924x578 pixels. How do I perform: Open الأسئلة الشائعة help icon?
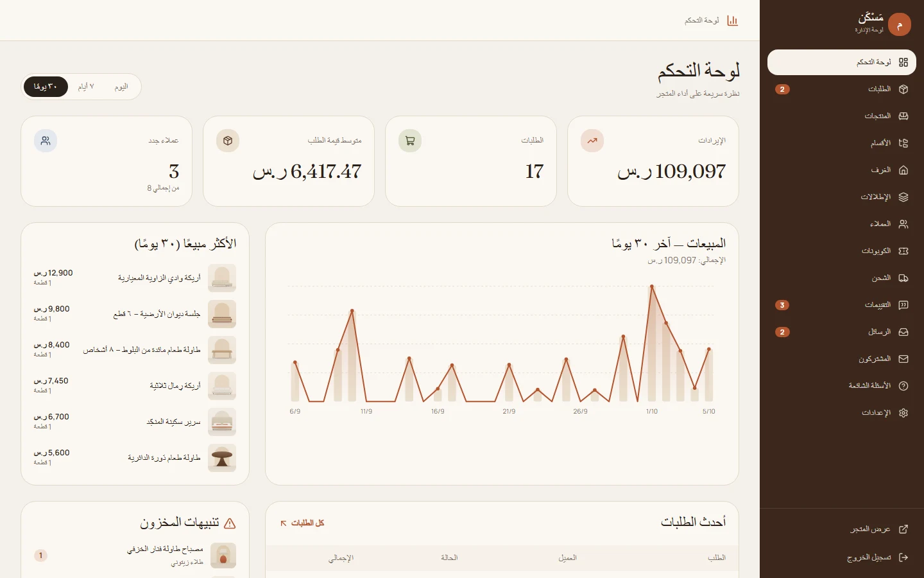click(x=903, y=386)
